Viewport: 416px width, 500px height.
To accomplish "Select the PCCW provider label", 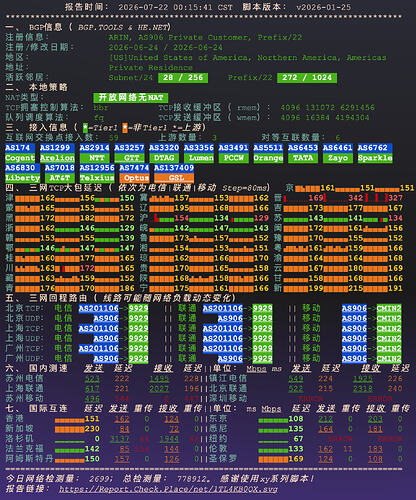I will tap(233, 158).
